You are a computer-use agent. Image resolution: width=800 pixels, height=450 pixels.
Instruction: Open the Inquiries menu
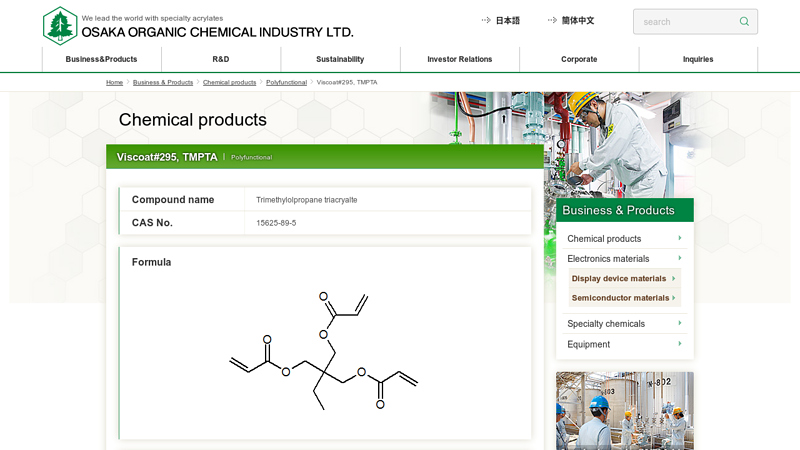coord(698,59)
